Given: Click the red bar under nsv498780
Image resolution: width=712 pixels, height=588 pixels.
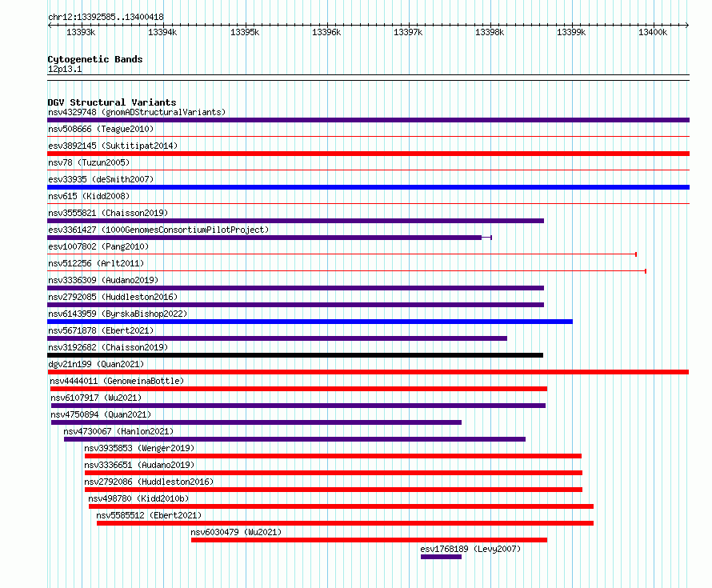Looking at the screenshot, I should point(341,506).
